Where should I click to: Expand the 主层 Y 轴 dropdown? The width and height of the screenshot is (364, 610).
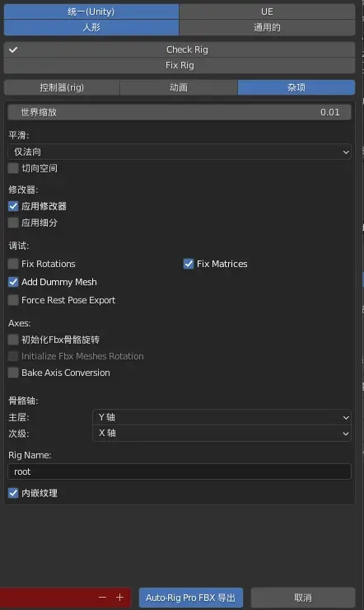tap(222, 417)
